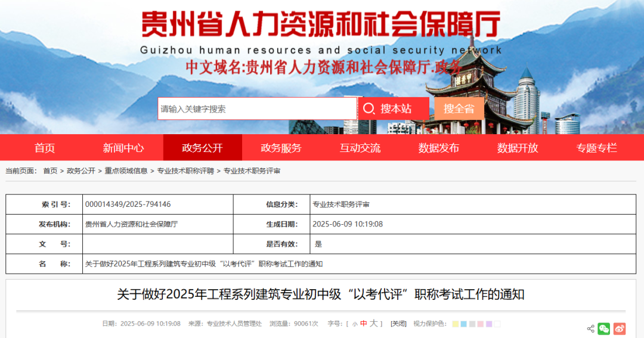Select the blue eye-protection color swatch

pyautogui.click(x=464, y=324)
